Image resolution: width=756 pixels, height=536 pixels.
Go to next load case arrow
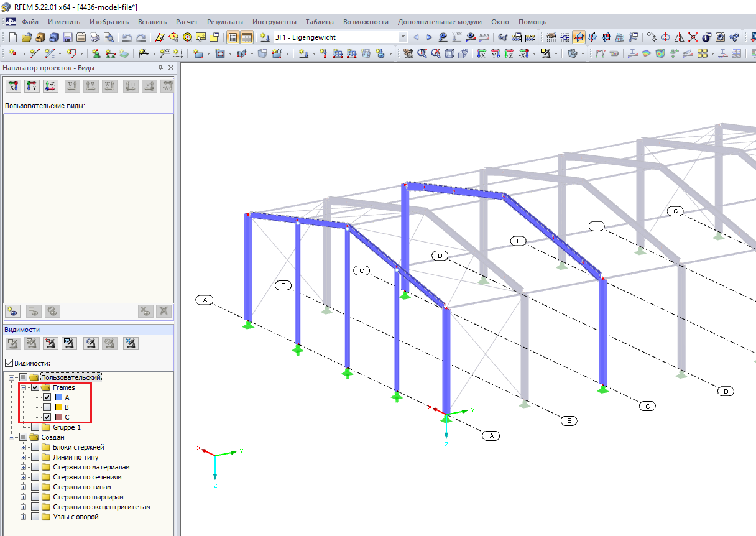coord(429,37)
